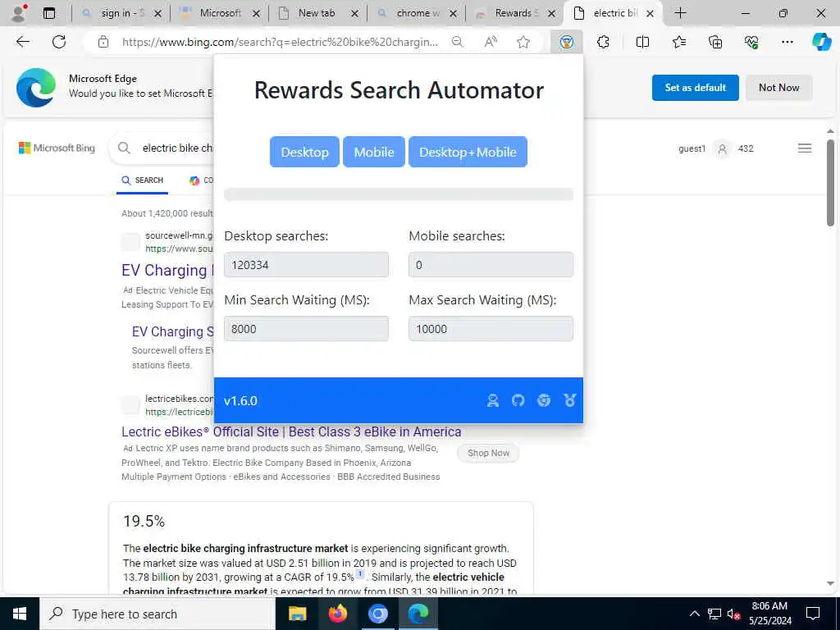Open Lectric eBikes Official Site link
Screen dimensions: 840x630
(x=291, y=431)
